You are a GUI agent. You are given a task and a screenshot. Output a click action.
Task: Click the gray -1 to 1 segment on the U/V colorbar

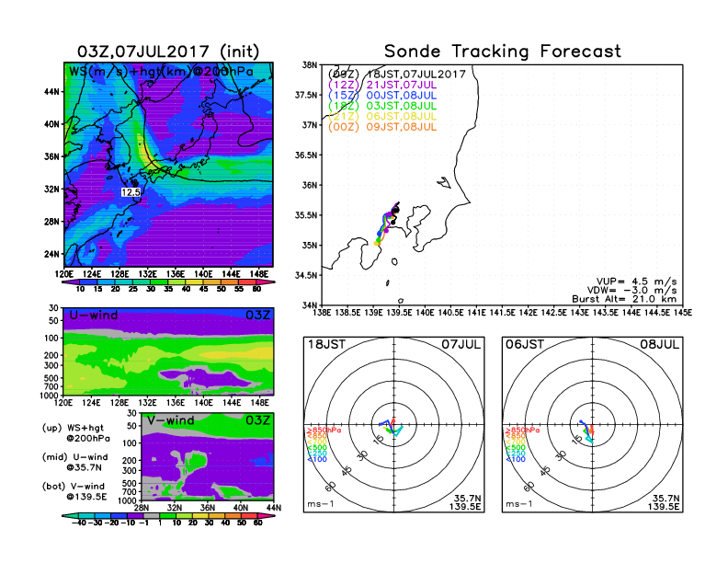[151, 515]
